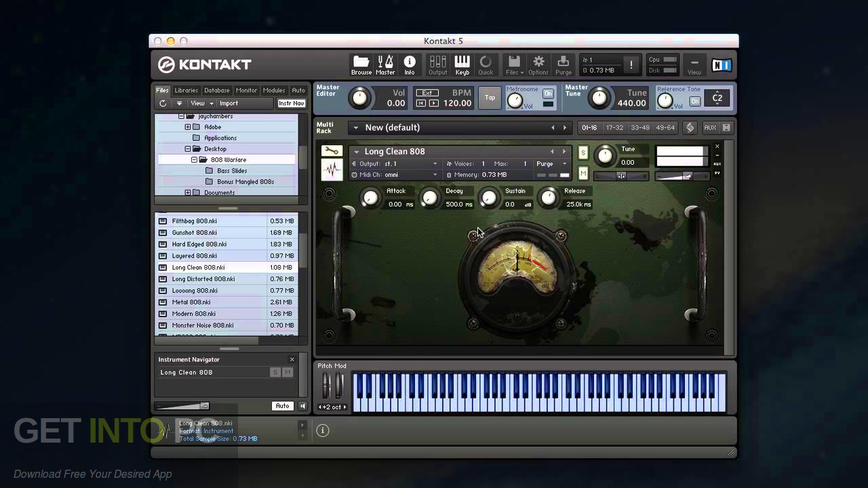Toggle the Instr Nav button
Screen dimensions: 868x488
pyautogui.click(x=292, y=103)
